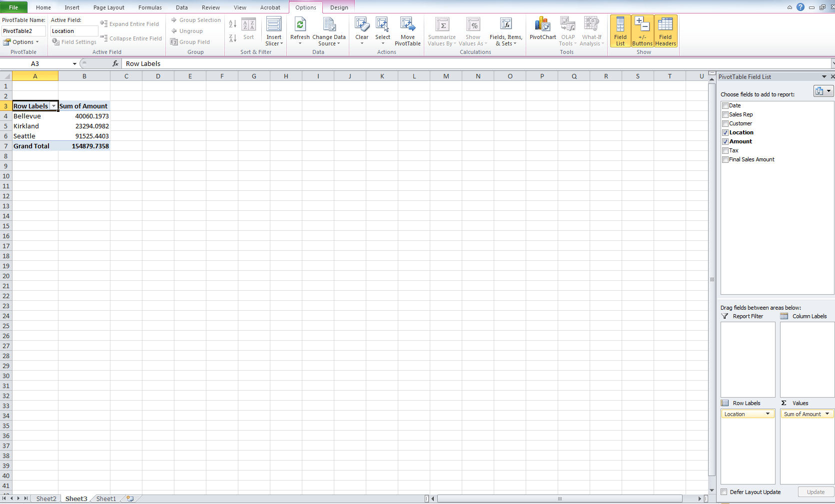The width and height of the screenshot is (835, 504).
Task: Open Excel Help question mark icon
Action: 801,7
